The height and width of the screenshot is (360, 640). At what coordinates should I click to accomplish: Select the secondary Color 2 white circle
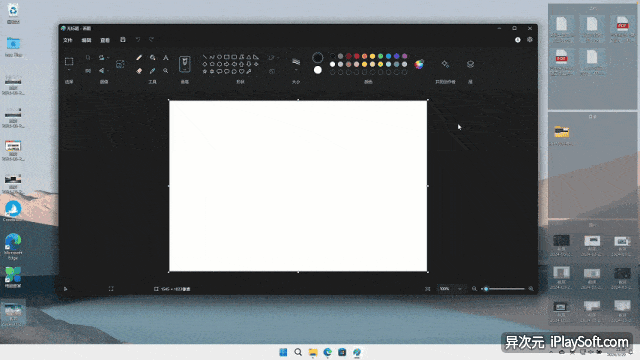[317, 70]
